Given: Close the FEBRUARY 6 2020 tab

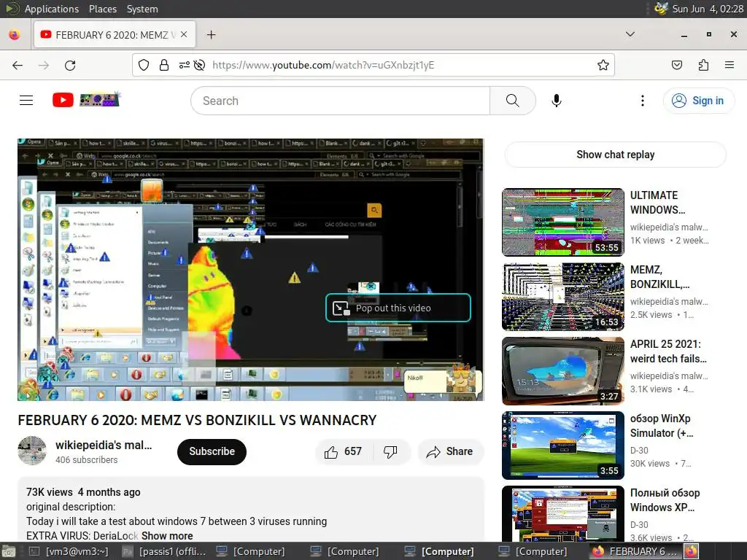Looking at the screenshot, I should coord(184,35).
